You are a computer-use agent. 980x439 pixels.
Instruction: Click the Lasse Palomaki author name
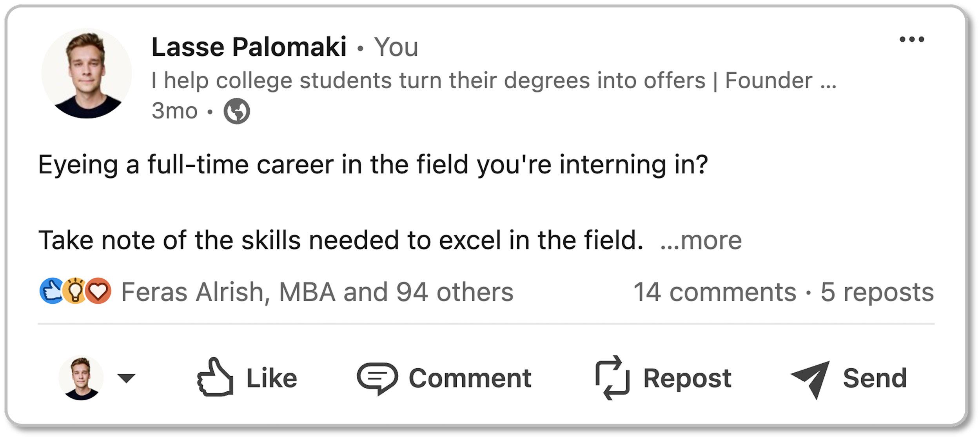[x=249, y=47]
